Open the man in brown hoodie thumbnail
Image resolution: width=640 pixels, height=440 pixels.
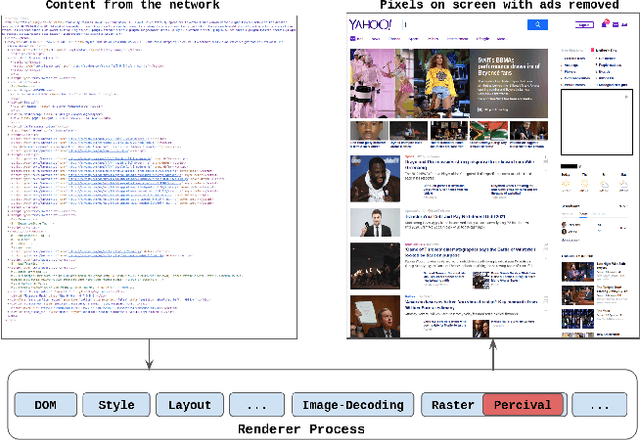point(375,179)
